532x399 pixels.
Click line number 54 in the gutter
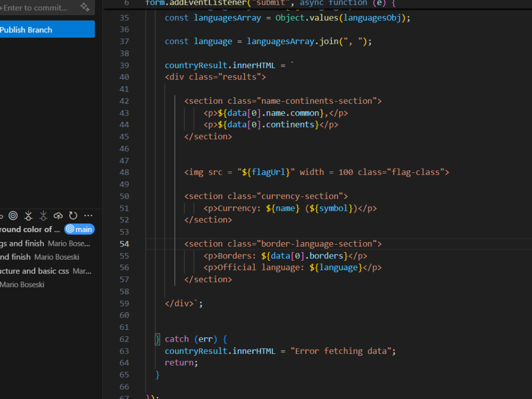coord(124,244)
